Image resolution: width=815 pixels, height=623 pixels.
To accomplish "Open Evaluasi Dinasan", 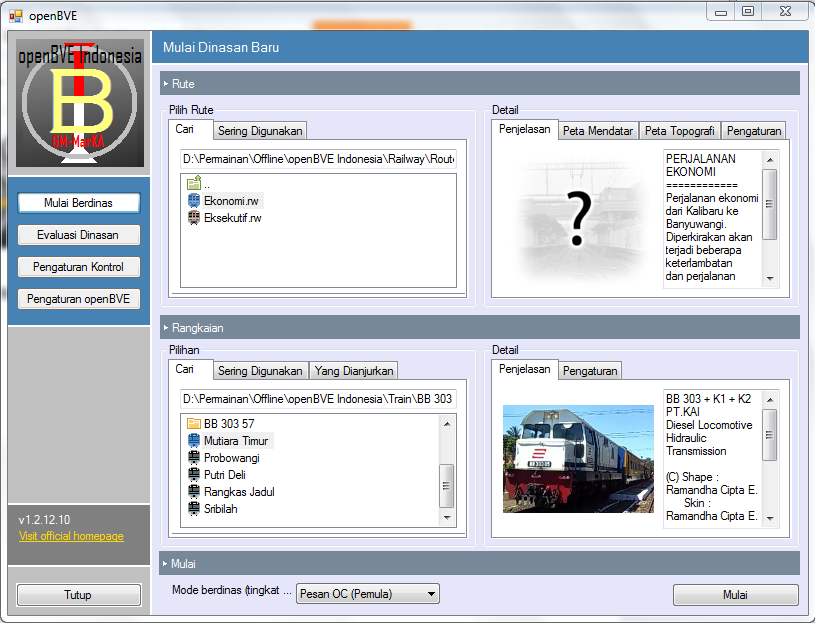I will (x=78, y=235).
